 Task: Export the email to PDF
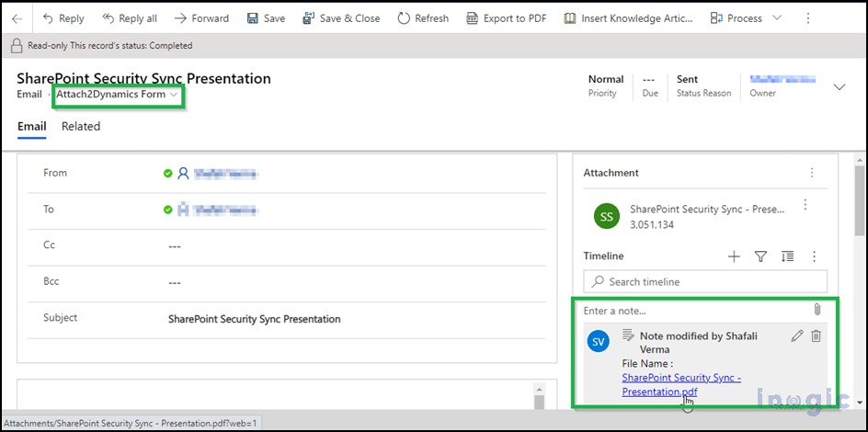click(508, 18)
